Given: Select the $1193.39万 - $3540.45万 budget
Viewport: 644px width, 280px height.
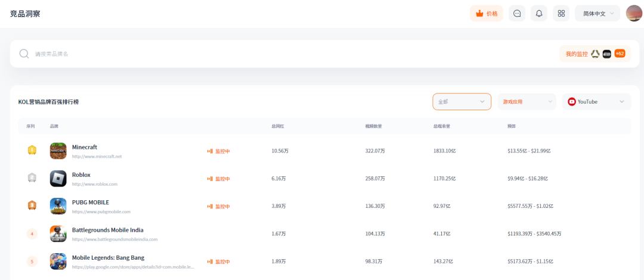Looking at the screenshot, I should pyautogui.click(x=534, y=234).
